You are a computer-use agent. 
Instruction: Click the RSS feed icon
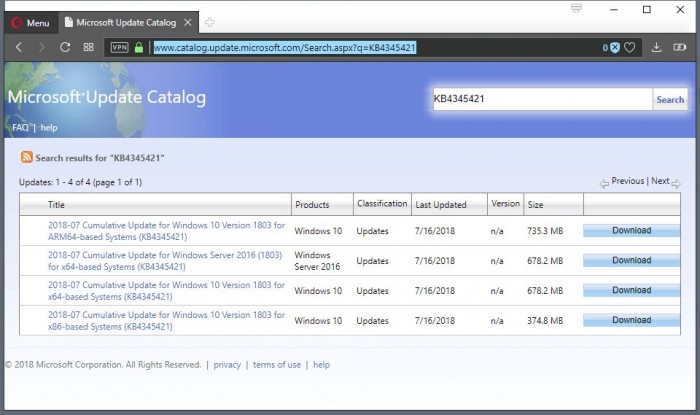click(x=27, y=157)
